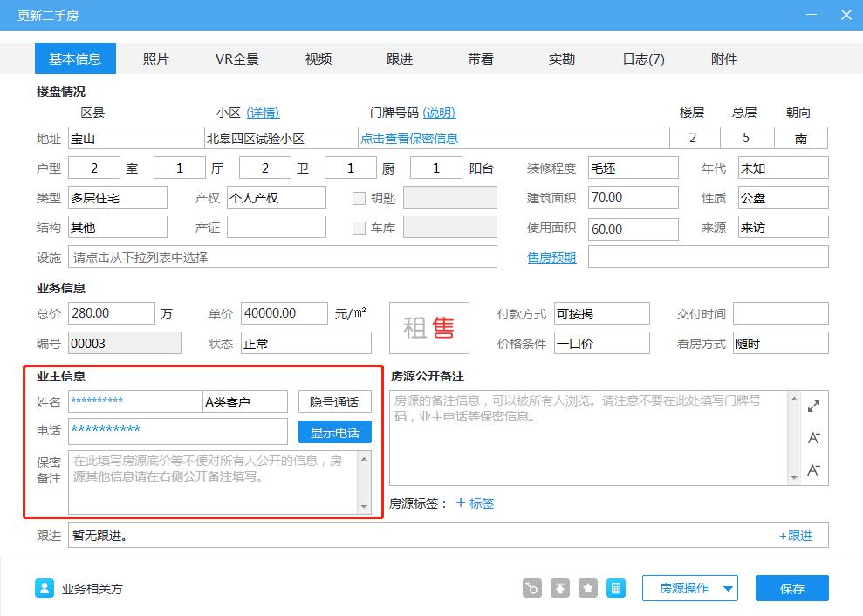Check the 钥匙 checkbox
863x616 pixels.
(359, 198)
